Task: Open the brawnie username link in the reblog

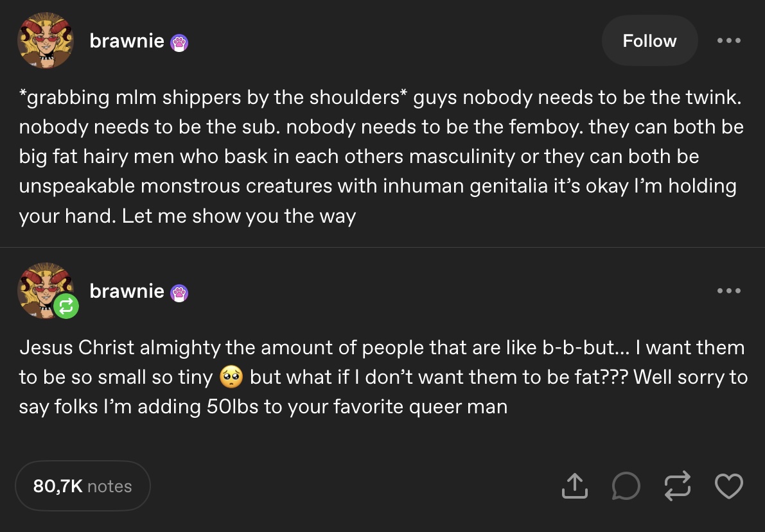Action: tap(127, 291)
